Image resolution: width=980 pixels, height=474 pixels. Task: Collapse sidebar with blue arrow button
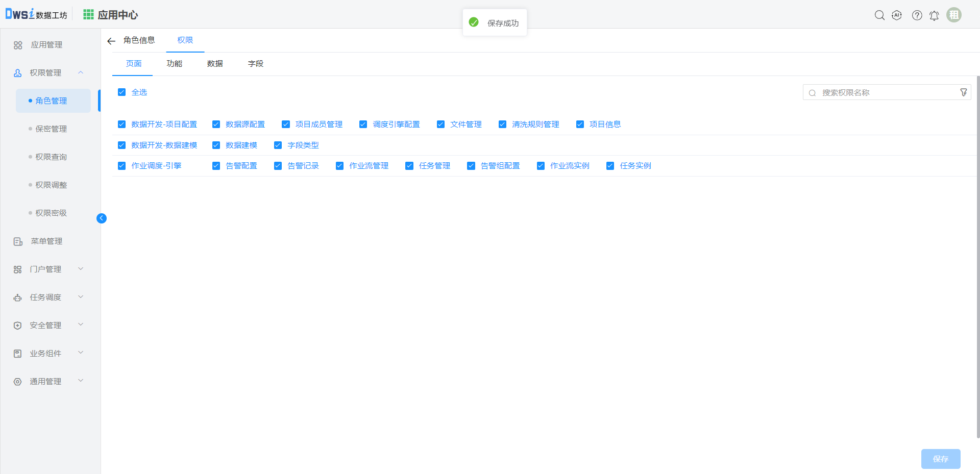click(102, 218)
